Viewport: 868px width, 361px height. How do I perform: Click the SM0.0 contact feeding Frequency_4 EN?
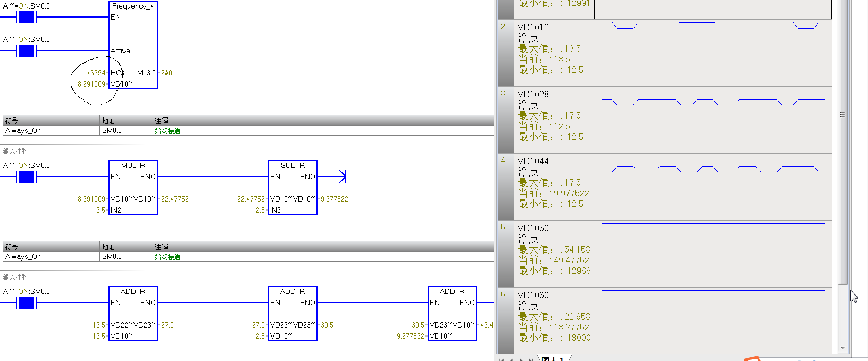26,18
